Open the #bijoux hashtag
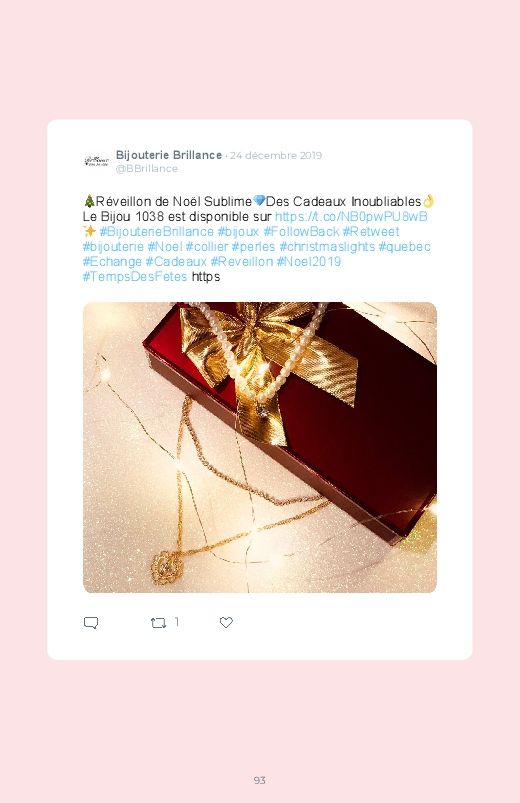This screenshot has height=803, width=520. coord(238,231)
